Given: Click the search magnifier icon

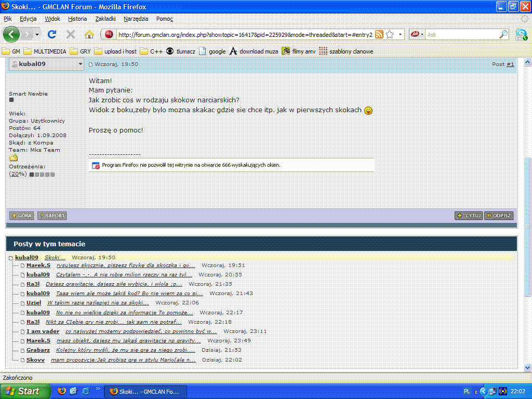Looking at the screenshot, I should pyautogui.click(x=503, y=35).
